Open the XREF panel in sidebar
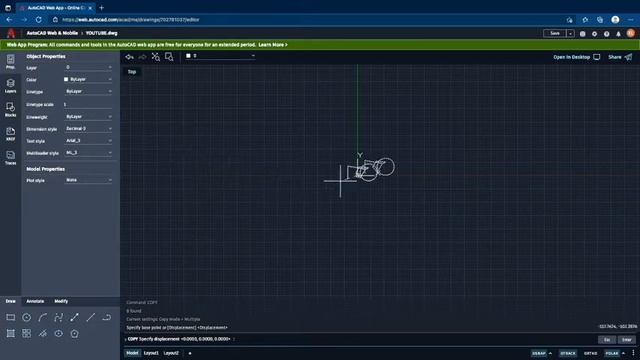The width and height of the screenshot is (640, 360). [11, 133]
